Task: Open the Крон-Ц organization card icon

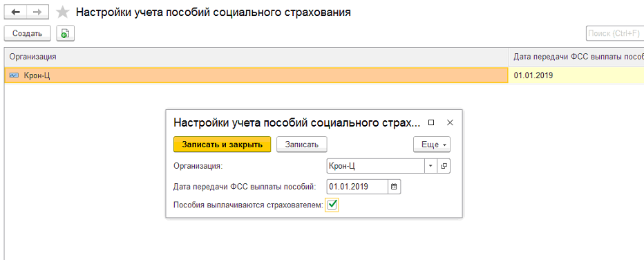Action: 444,166
